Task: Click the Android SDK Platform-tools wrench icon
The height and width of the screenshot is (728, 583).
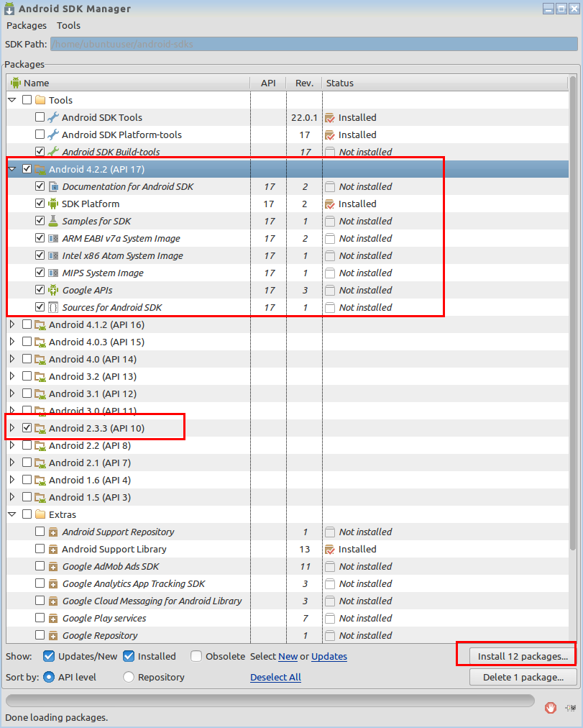Action: [x=53, y=135]
